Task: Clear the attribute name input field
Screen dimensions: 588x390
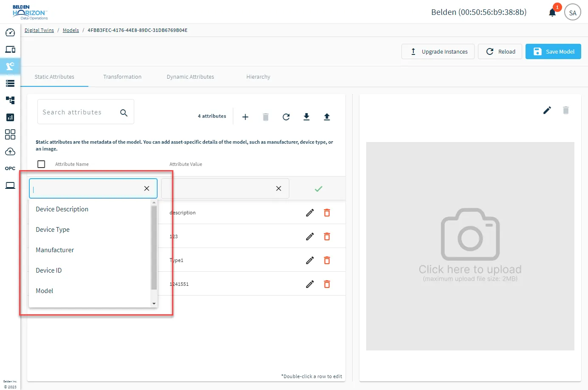Action: pos(147,188)
